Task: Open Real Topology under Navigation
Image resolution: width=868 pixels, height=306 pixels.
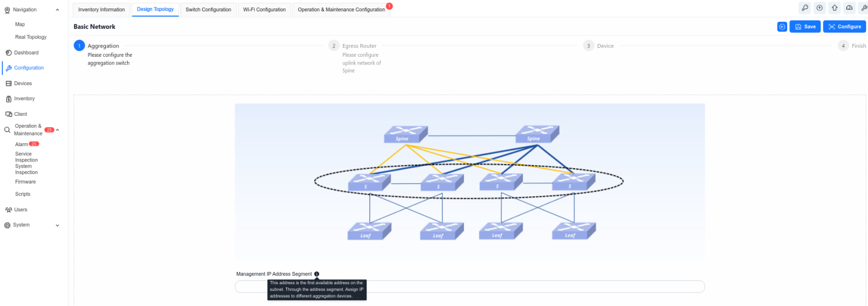Action: click(31, 37)
